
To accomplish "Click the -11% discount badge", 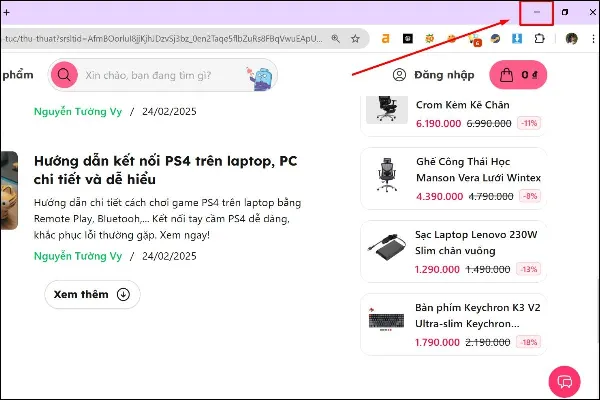I will pos(529,123).
